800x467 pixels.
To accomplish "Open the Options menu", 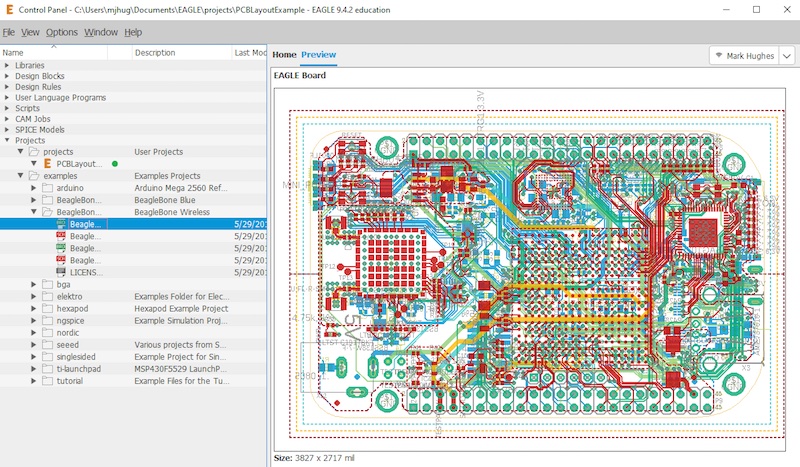I will coord(62,32).
